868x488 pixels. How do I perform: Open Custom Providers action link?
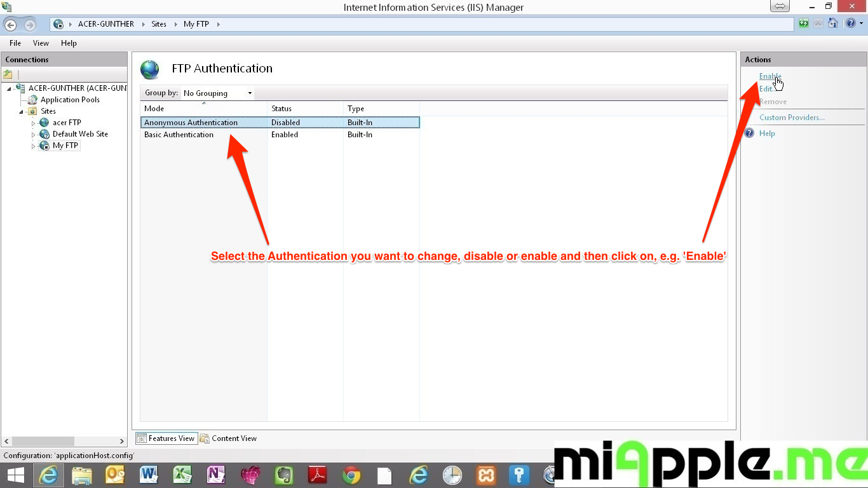click(x=792, y=118)
